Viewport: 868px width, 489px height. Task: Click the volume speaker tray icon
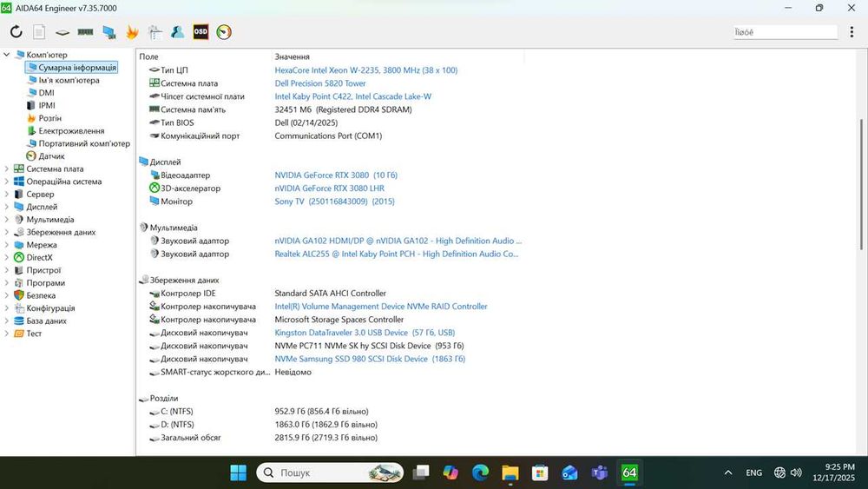coord(796,472)
